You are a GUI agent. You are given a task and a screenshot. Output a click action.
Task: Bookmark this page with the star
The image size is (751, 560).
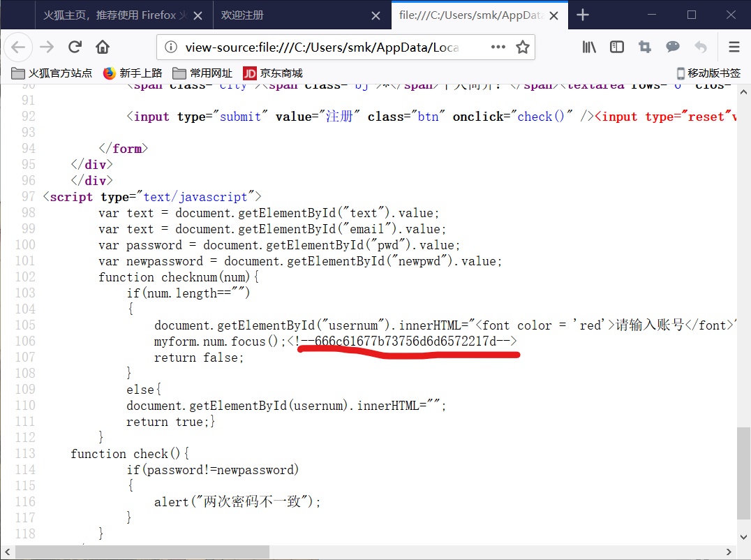[523, 47]
